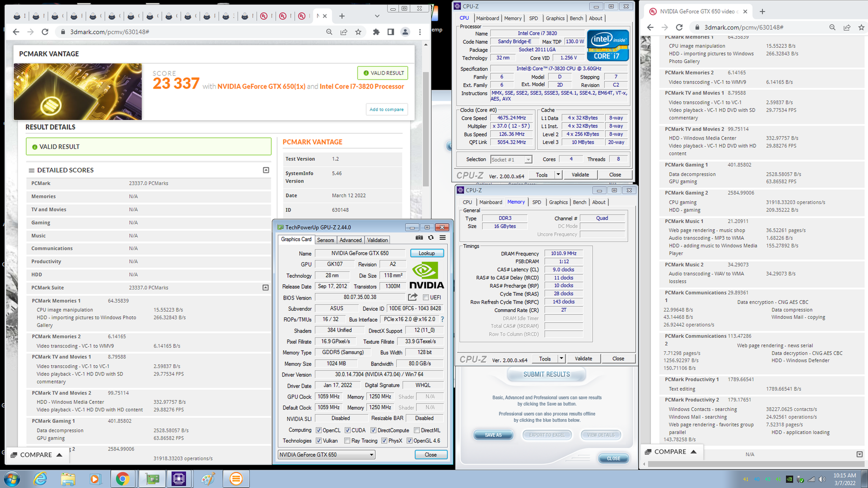Image resolution: width=868 pixels, height=488 pixels.
Task: Switch to Mainboard tab in upper CPU-Z
Action: (487, 18)
